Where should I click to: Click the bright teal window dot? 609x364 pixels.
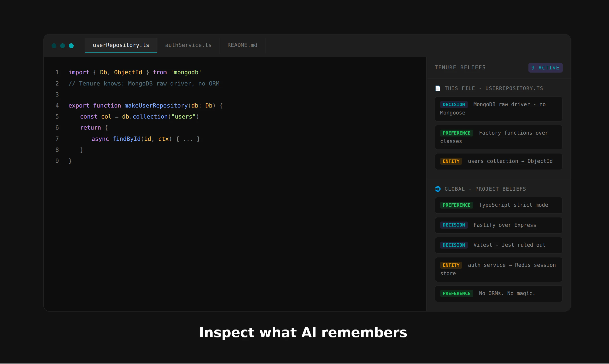click(71, 46)
